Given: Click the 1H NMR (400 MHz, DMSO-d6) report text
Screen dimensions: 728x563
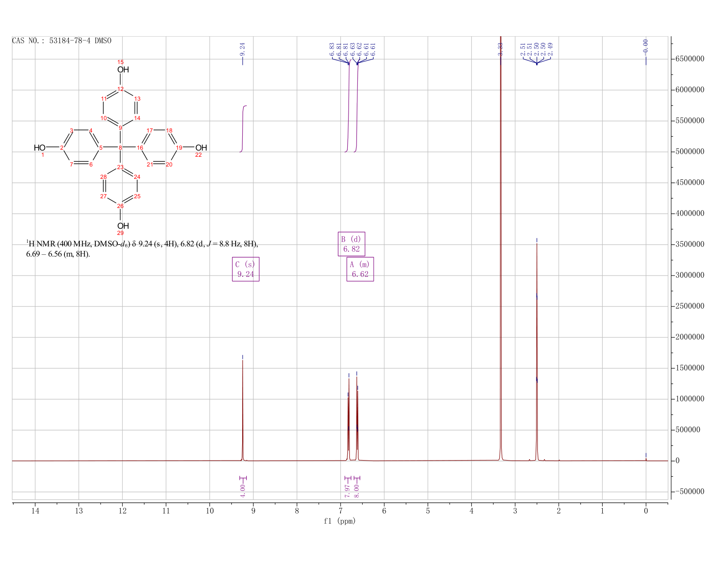Looking at the screenshot, I should [x=142, y=249].
